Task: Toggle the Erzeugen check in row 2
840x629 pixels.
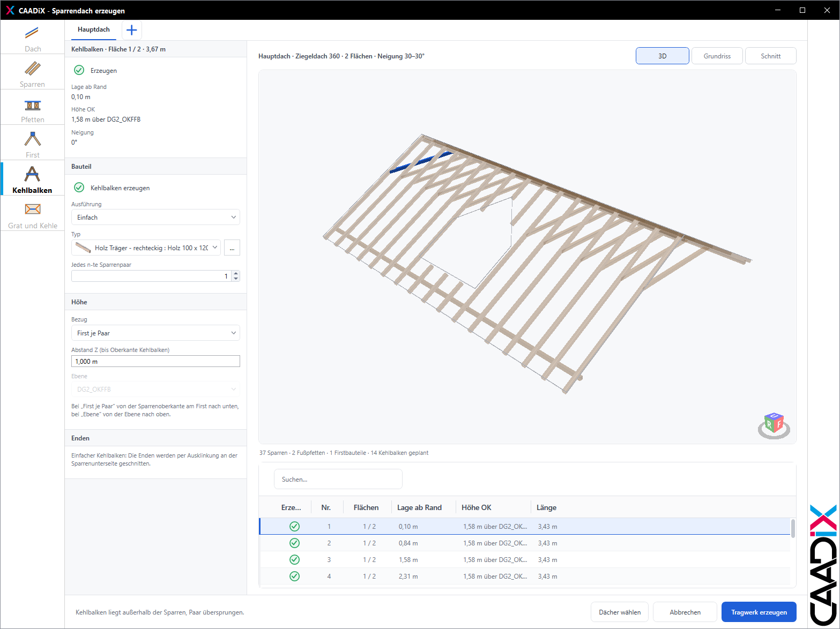Action: click(294, 543)
